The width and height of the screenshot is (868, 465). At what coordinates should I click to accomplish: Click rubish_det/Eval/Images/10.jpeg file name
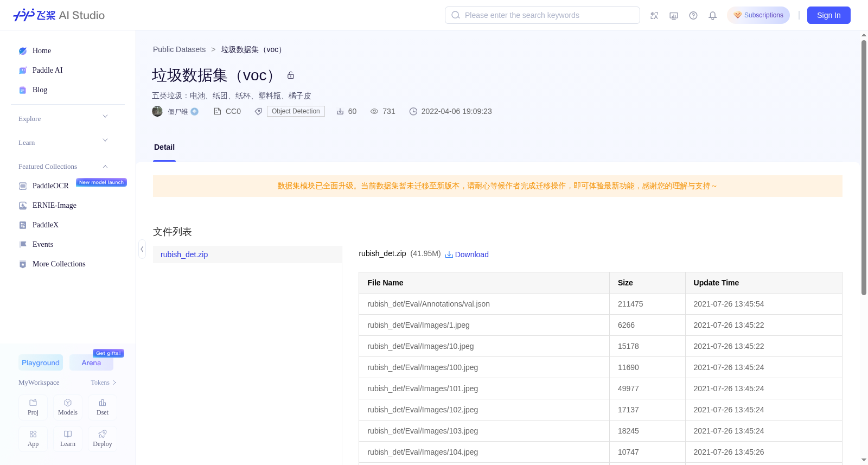420,346
